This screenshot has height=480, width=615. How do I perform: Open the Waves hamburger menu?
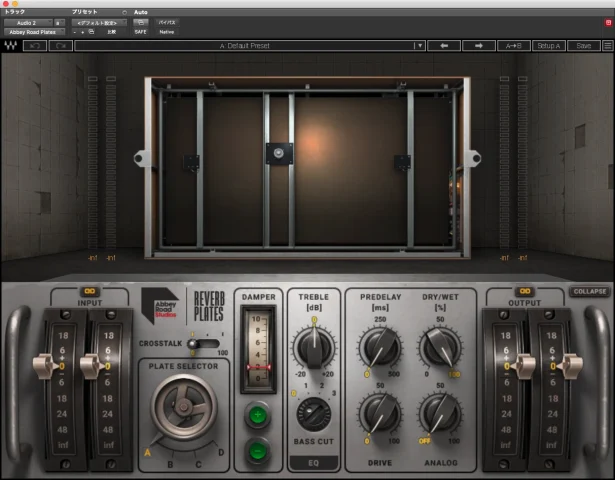tap(608, 45)
